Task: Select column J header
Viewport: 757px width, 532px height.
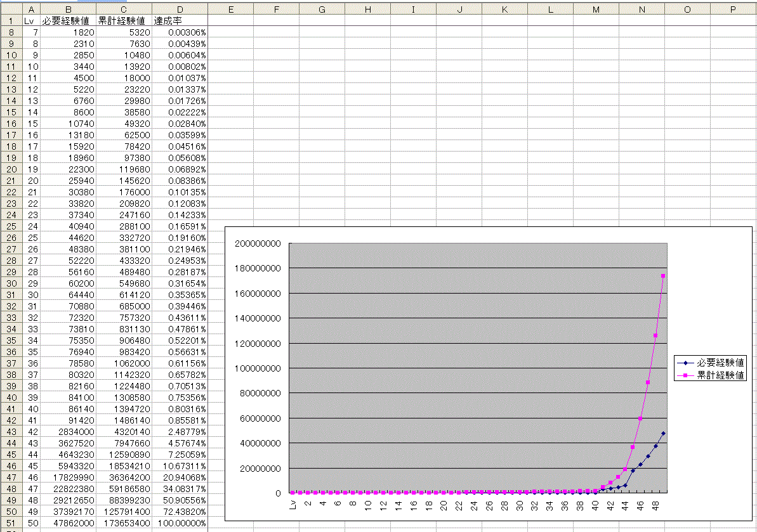Action: (459, 9)
